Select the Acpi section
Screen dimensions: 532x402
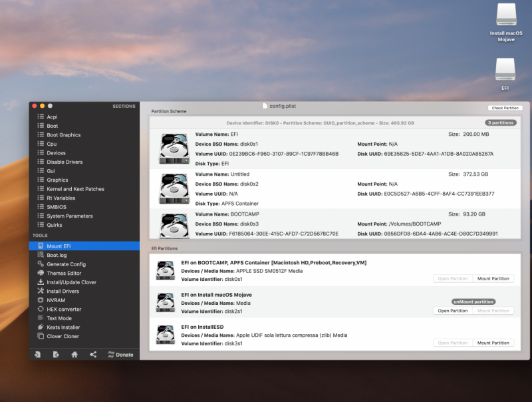coord(52,116)
